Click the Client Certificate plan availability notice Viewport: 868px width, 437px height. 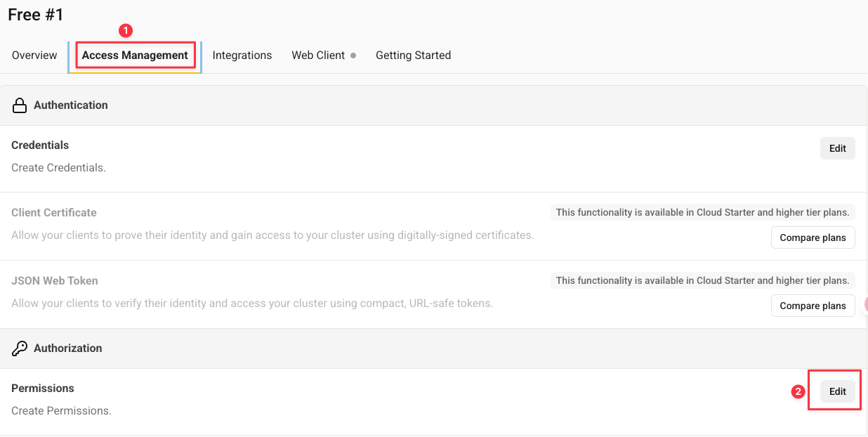tap(702, 212)
